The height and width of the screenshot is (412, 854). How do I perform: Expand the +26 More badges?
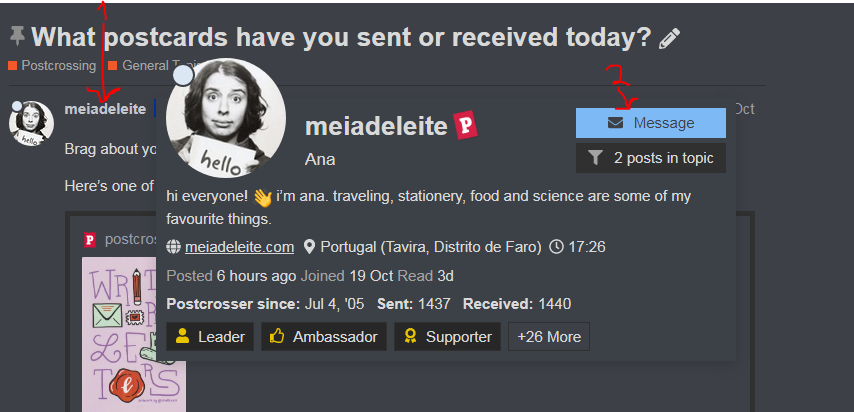pos(549,337)
